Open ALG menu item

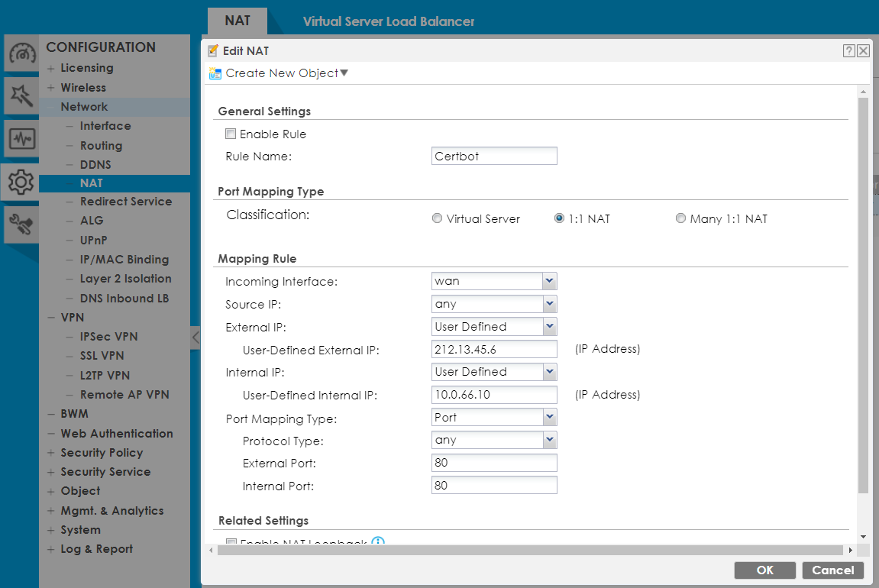point(92,220)
